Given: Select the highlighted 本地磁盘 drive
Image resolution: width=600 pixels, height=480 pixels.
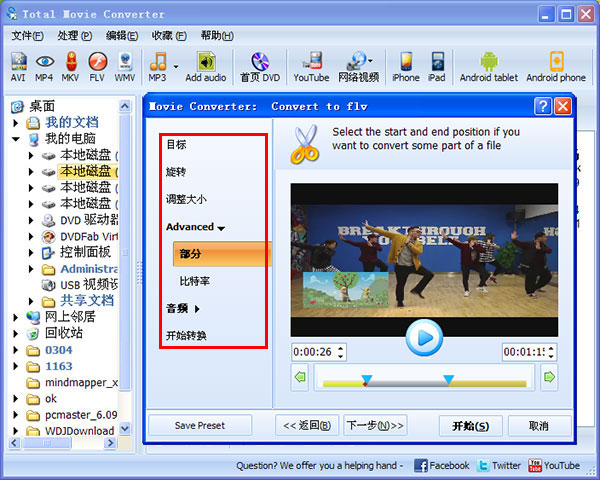Looking at the screenshot, I should pos(88,171).
